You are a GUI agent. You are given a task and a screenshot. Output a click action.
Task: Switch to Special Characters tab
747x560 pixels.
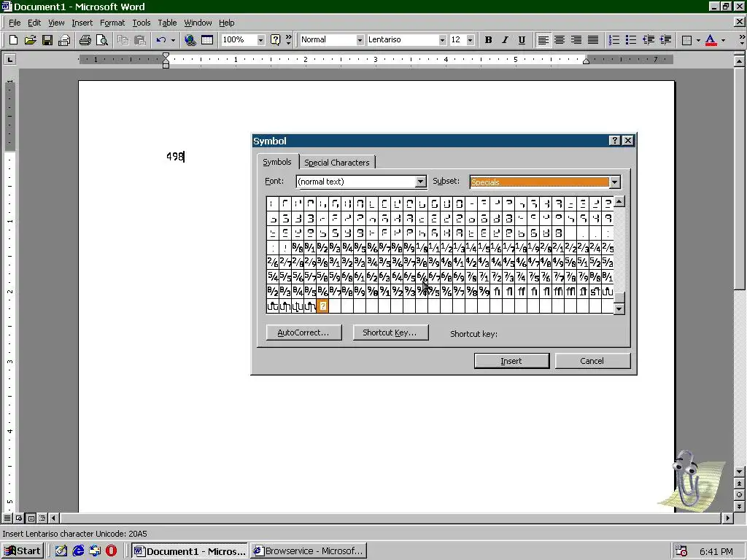[x=337, y=163]
